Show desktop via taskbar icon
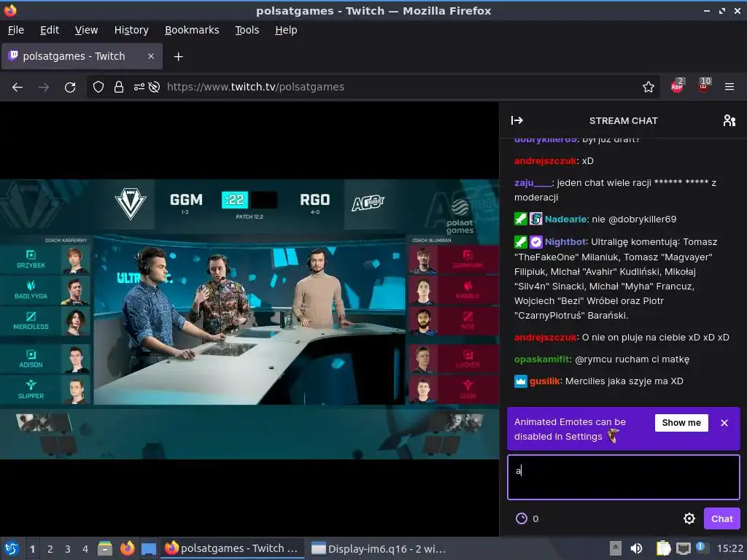Viewport: 747px width, 560px height. (149, 548)
